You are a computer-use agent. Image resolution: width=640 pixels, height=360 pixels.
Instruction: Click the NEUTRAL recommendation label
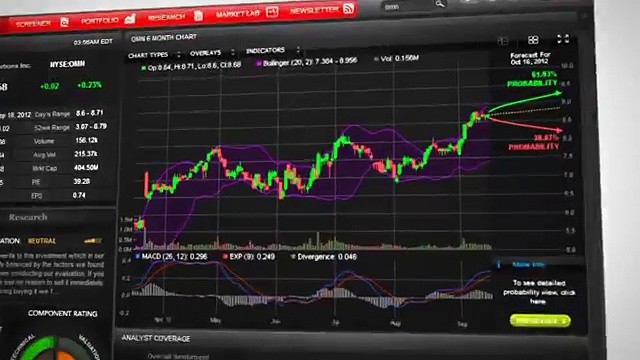42,241
